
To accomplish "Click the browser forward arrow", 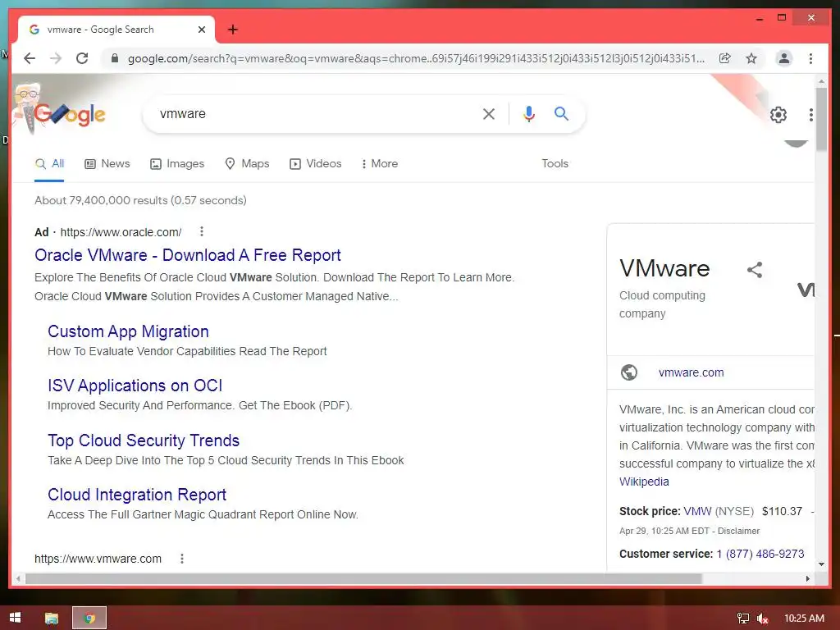I will (x=56, y=58).
